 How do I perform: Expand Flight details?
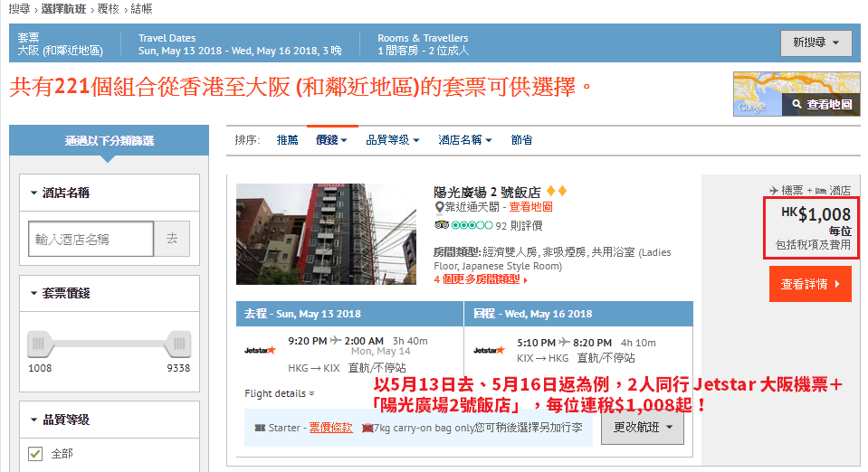click(280, 393)
